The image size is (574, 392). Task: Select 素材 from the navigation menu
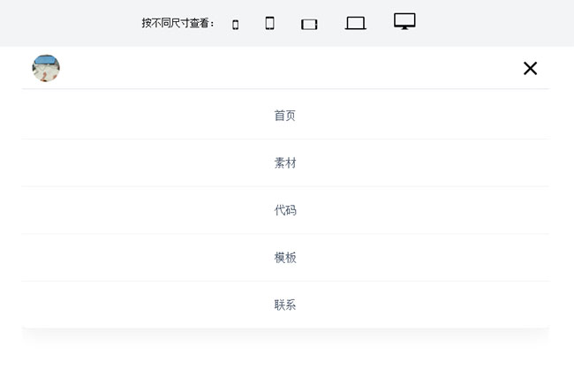coord(284,163)
